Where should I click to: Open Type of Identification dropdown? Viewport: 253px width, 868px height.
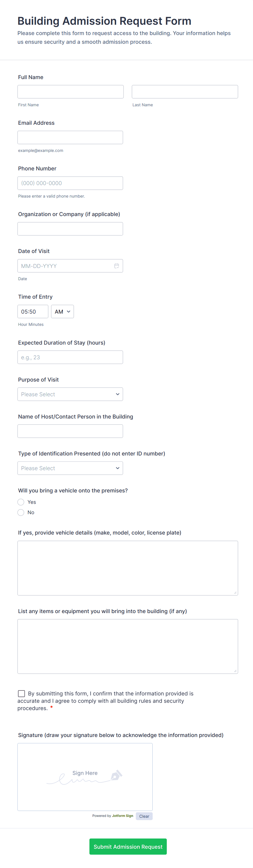point(70,468)
